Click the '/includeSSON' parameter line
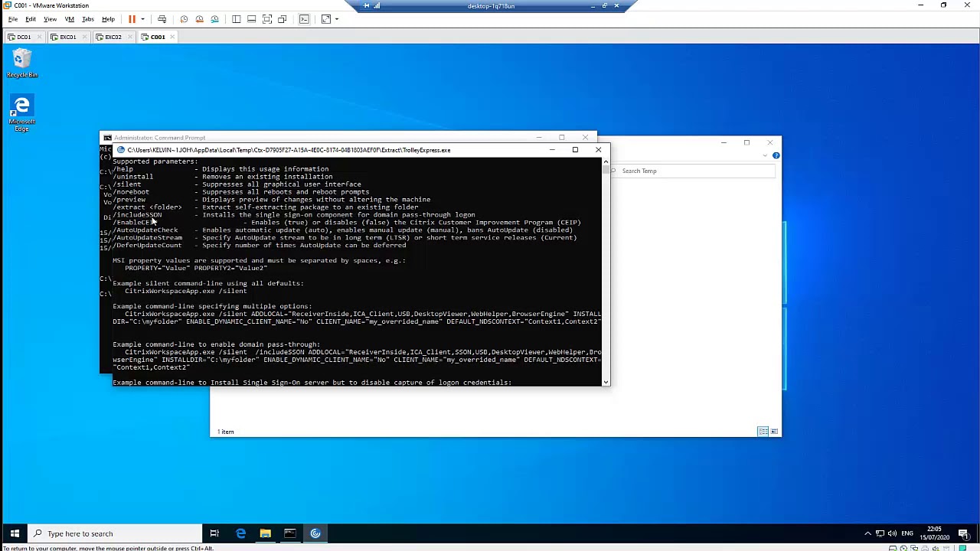 click(294, 215)
